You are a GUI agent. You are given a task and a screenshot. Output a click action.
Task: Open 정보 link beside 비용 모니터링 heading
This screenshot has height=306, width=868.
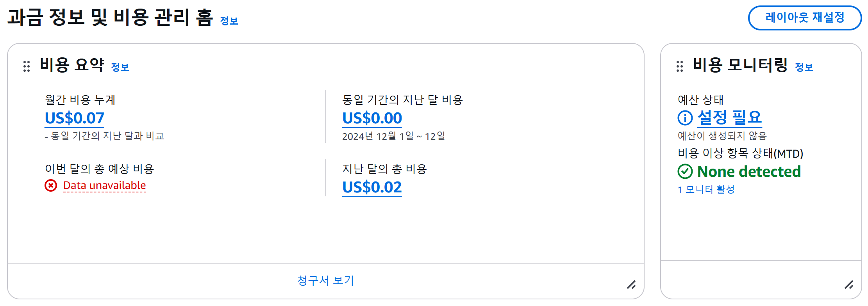click(x=804, y=67)
